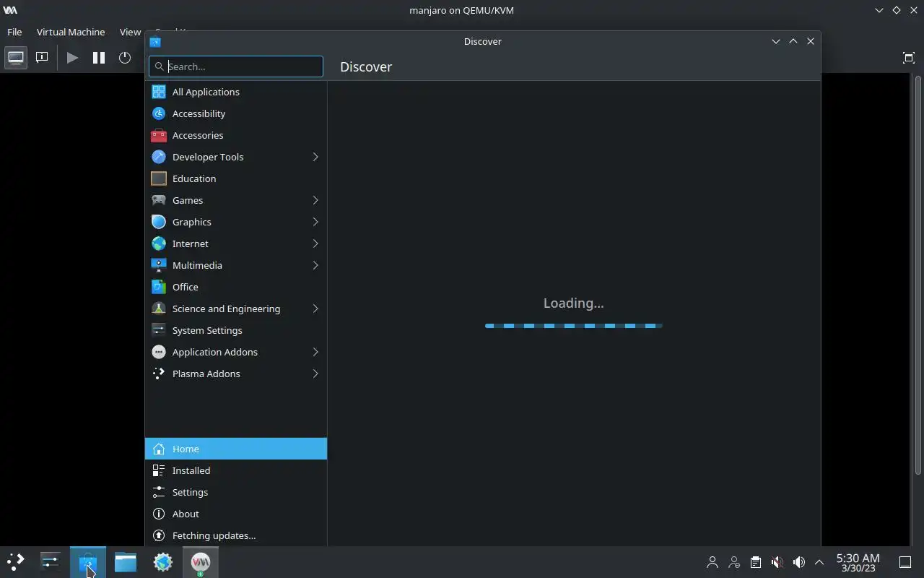Select the Developer Tools category icon
924x578 pixels.
(159, 157)
